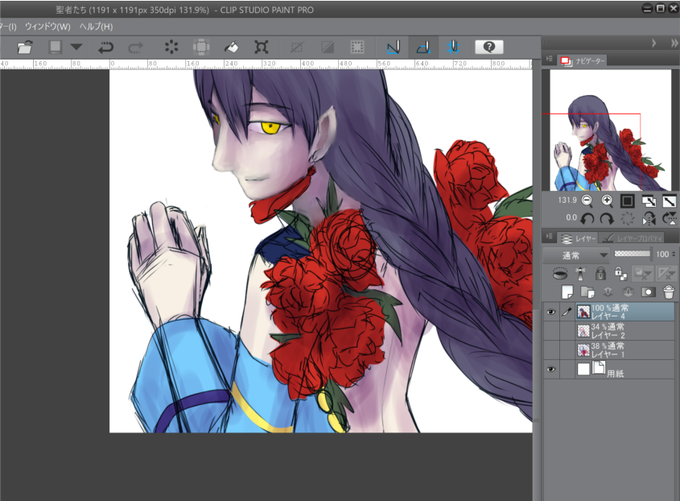Hide the 用紙 paper layer eye icon
The height and width of the screenshot is (501, 680).
coord(551,370)
